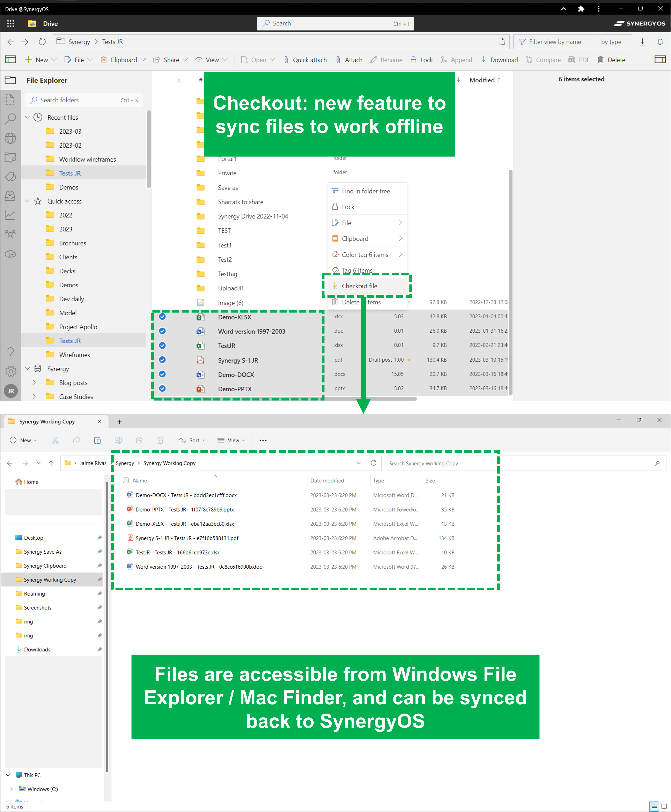Open the sidebar settings gear icon
671x812 pixels.
(x=10, y=371)
